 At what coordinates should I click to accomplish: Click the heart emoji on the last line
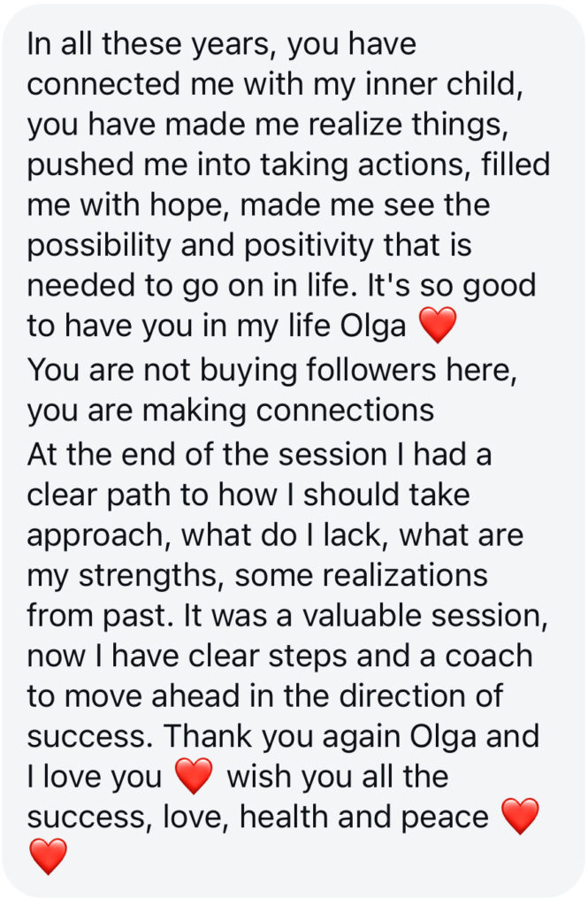48,856
